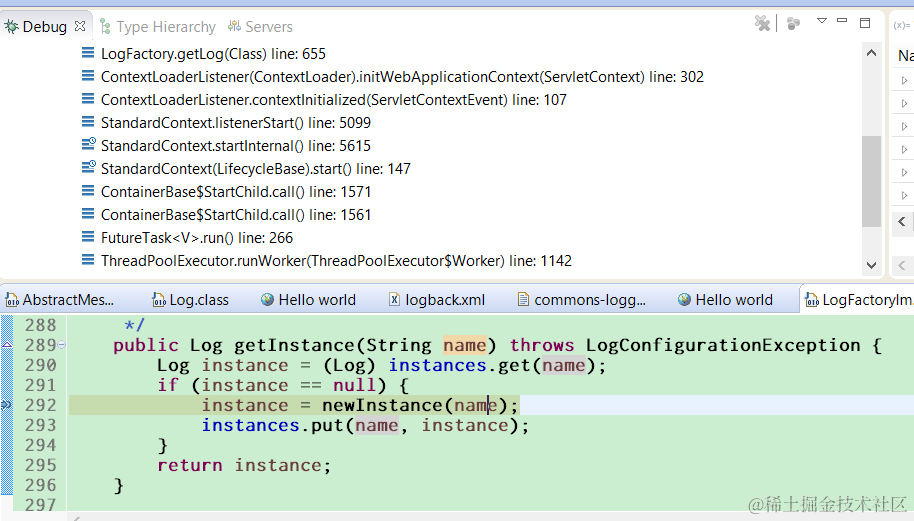Expand the fourth variable row in Variables
914x521 pixels.
pos(904,149)
